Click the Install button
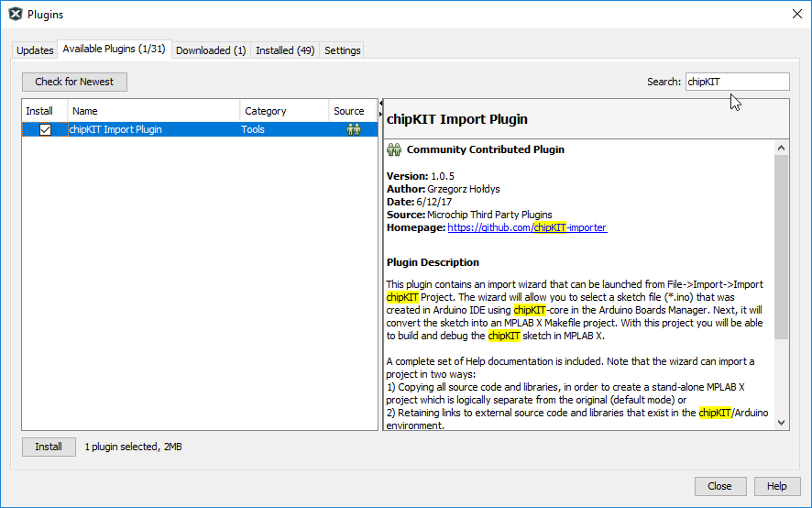 click(x=49, y=447)
